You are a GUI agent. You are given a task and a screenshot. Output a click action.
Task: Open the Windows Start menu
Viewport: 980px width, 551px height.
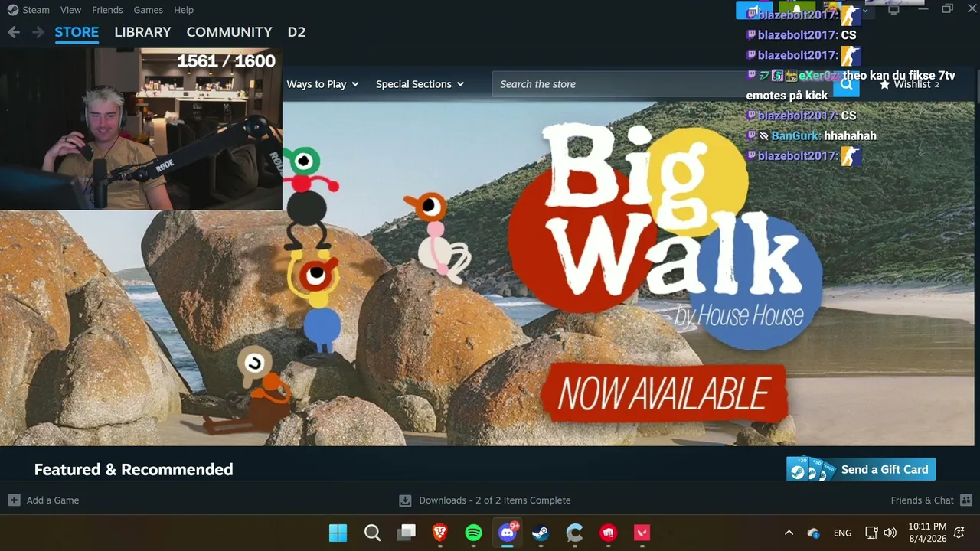[338, 533]
